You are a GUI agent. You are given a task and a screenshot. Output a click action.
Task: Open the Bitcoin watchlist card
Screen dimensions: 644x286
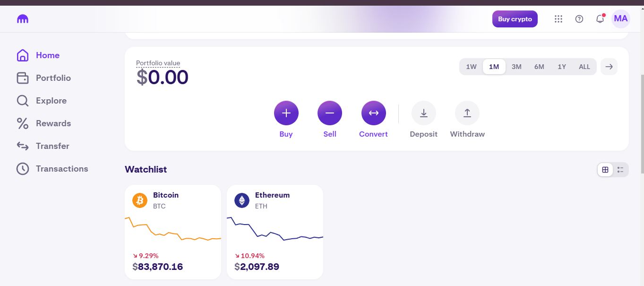click(x=173, y=232)
